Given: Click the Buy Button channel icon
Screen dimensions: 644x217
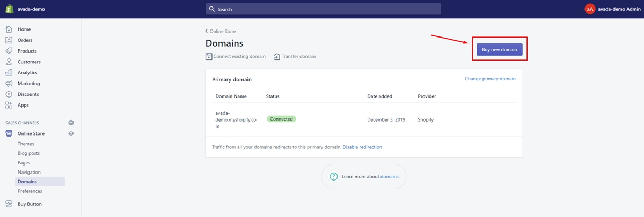Looking at the screenshot, I should [x=9, y=204].
